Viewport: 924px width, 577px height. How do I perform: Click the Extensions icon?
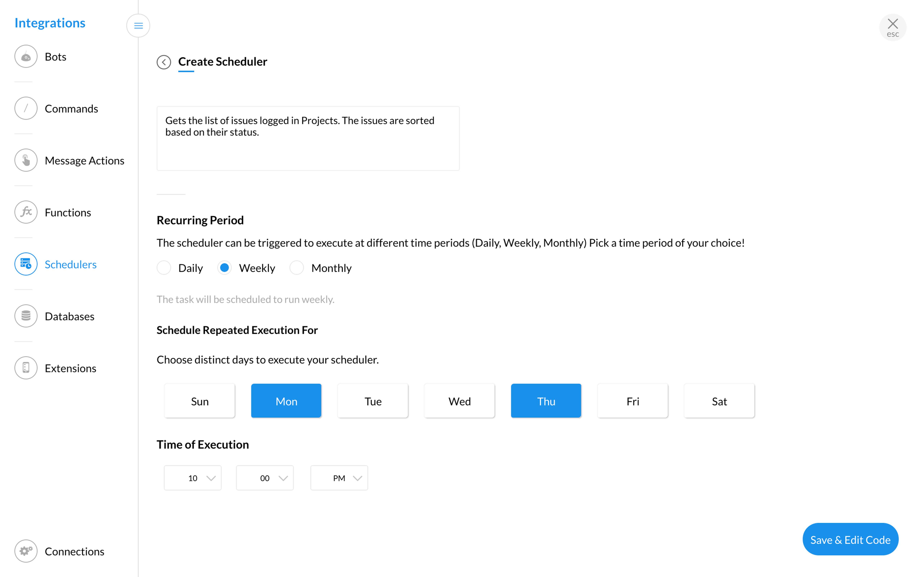[x=26, y=367]
